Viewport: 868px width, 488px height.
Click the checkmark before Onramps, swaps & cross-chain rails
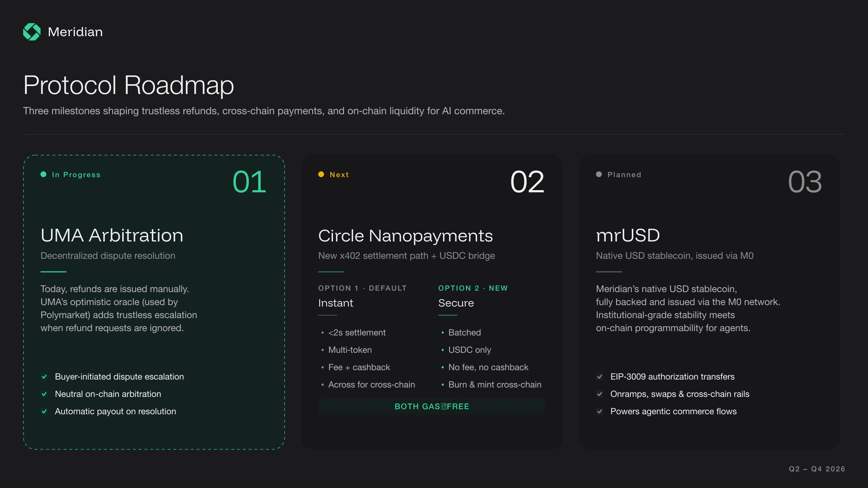600,394
